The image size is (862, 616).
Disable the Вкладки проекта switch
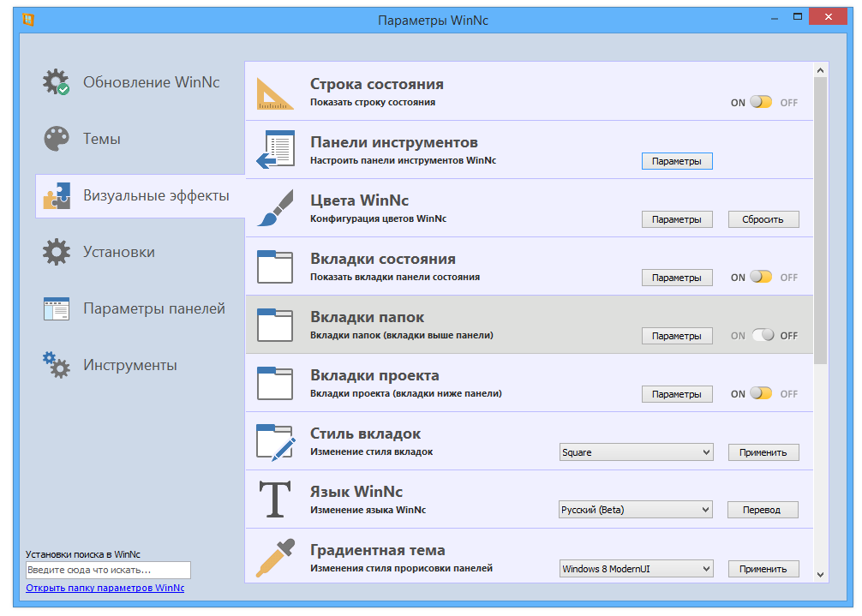[762, 393]
